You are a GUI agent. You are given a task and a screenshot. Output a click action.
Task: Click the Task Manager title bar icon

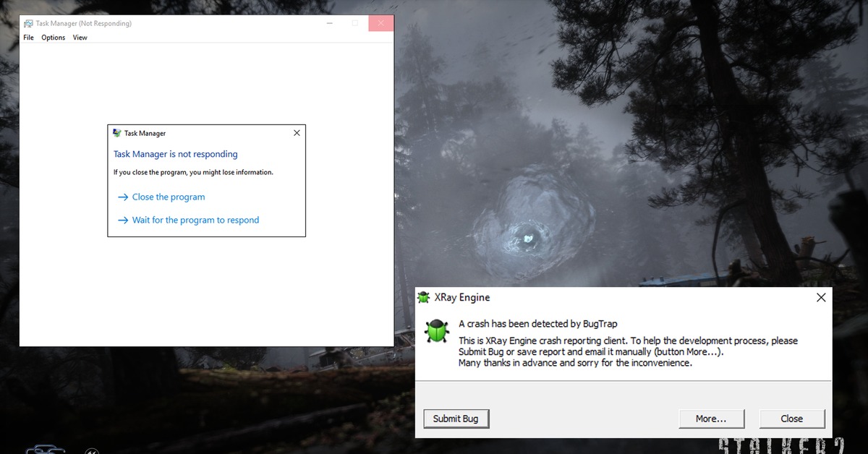pos(28,23)
